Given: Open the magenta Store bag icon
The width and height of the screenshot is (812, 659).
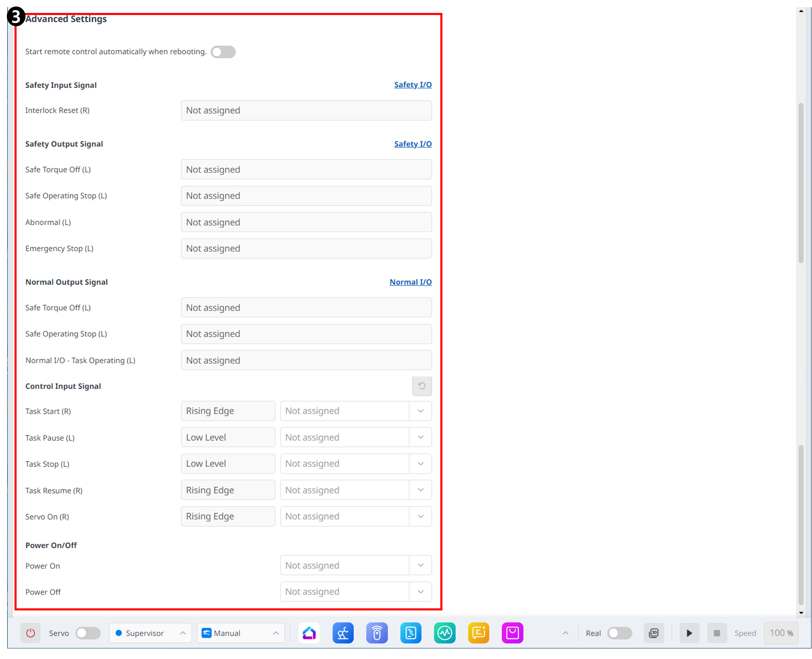Looking at the screenshot, I should [x=512, y=633].
